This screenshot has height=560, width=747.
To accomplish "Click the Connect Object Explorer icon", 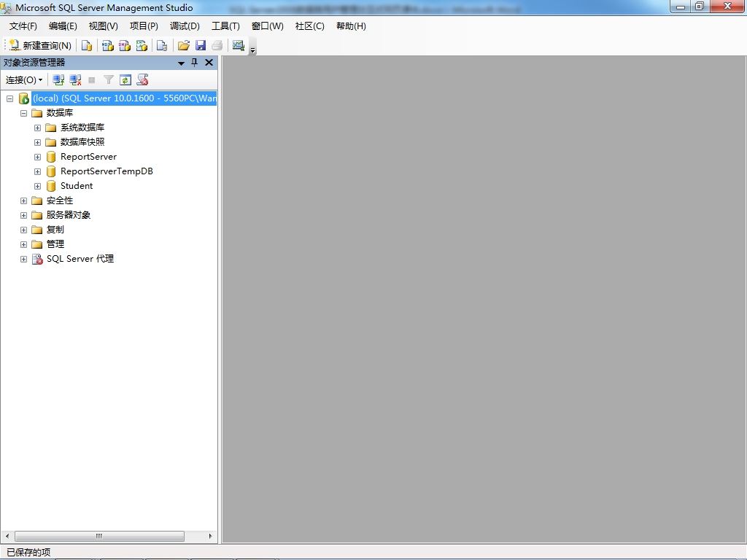I will [58, 80].
